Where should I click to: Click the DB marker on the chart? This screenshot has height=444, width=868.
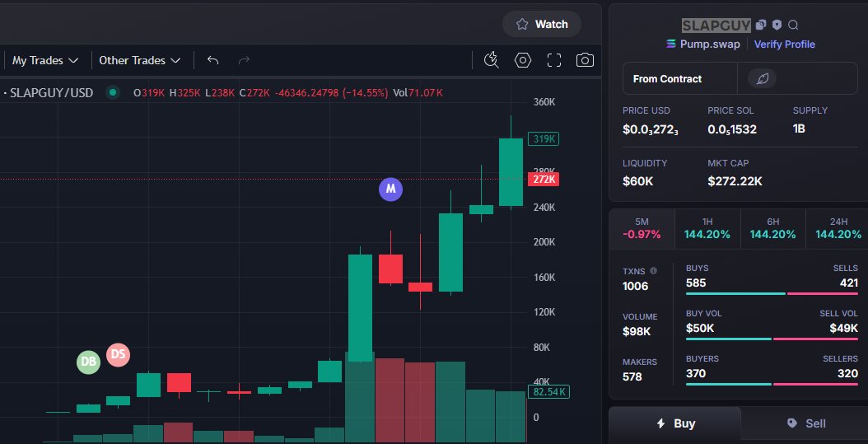click(x=89, y=362)
